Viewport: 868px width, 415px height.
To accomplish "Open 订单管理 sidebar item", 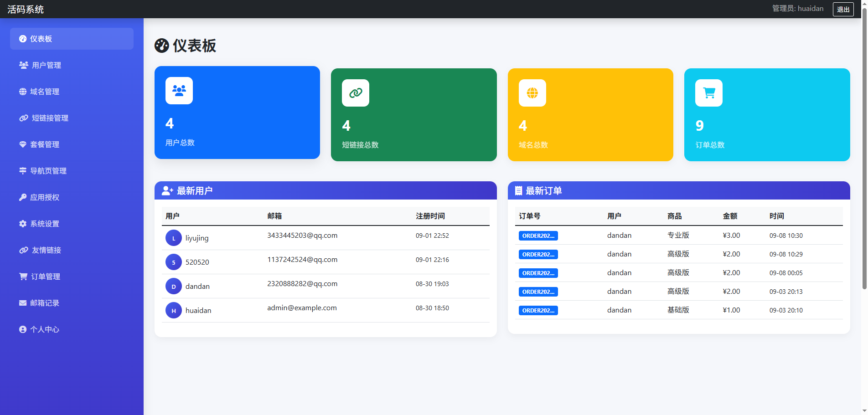I will click(45, 277).
